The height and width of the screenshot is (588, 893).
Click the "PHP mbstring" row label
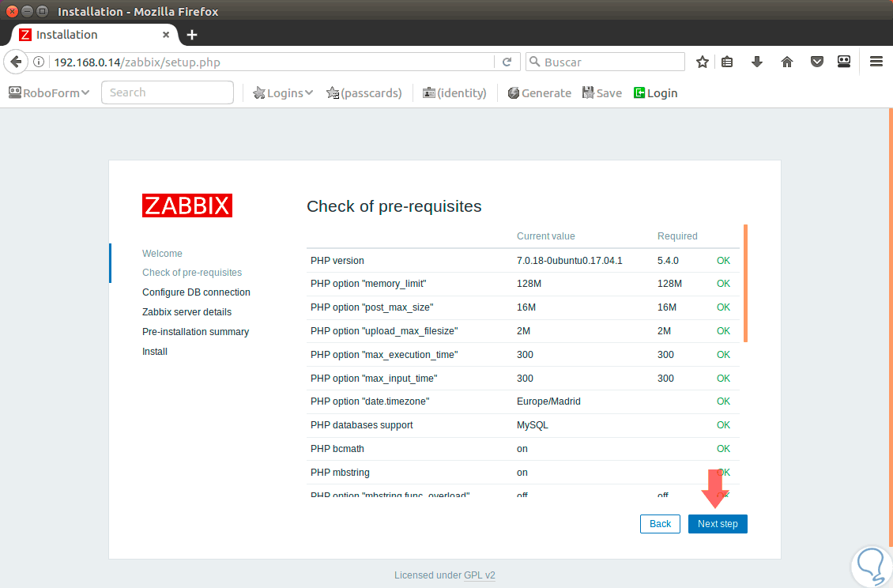tap(340, 473)
